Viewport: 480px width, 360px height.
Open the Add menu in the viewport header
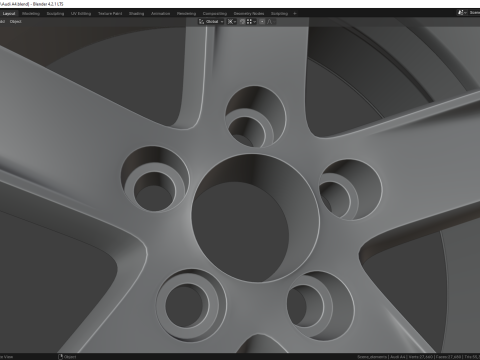[2, 22]
